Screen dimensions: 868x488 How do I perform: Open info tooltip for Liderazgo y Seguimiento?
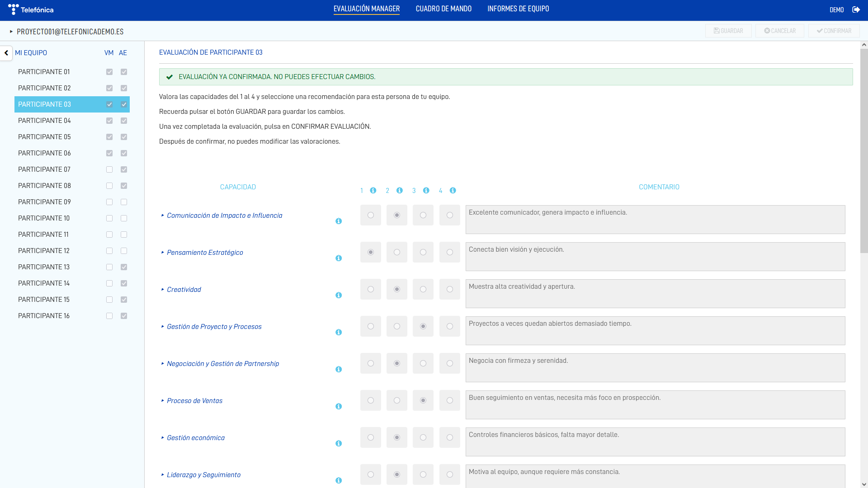[x=338, y=480]
